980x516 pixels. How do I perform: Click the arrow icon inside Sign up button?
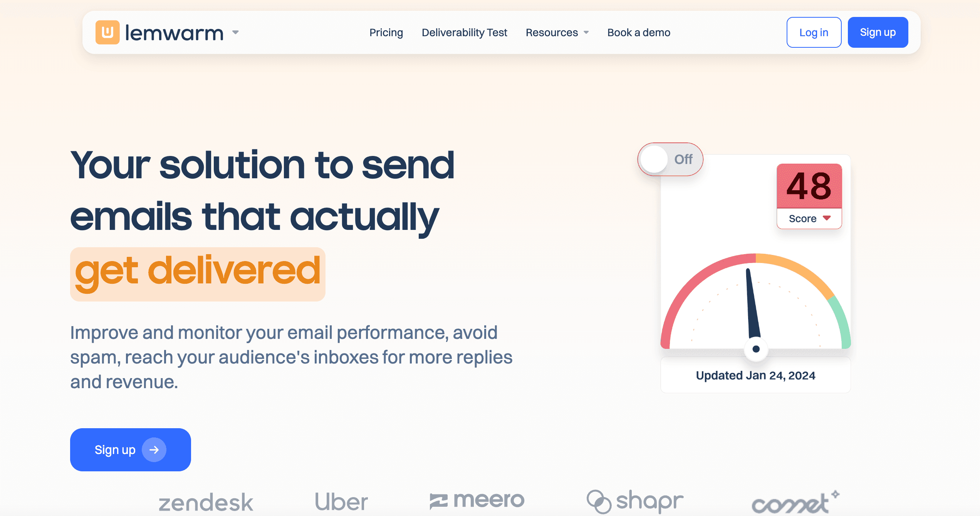154,449
